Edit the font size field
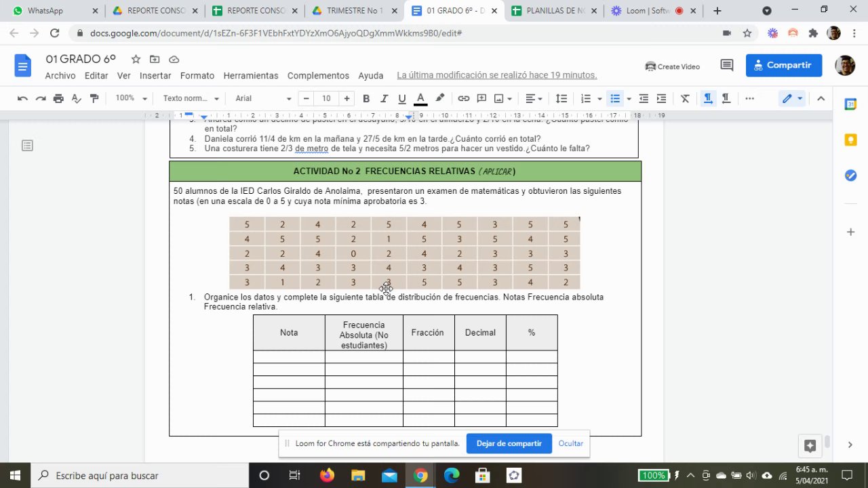This screenshot has height=488, width=868. (x=326, y=98)
